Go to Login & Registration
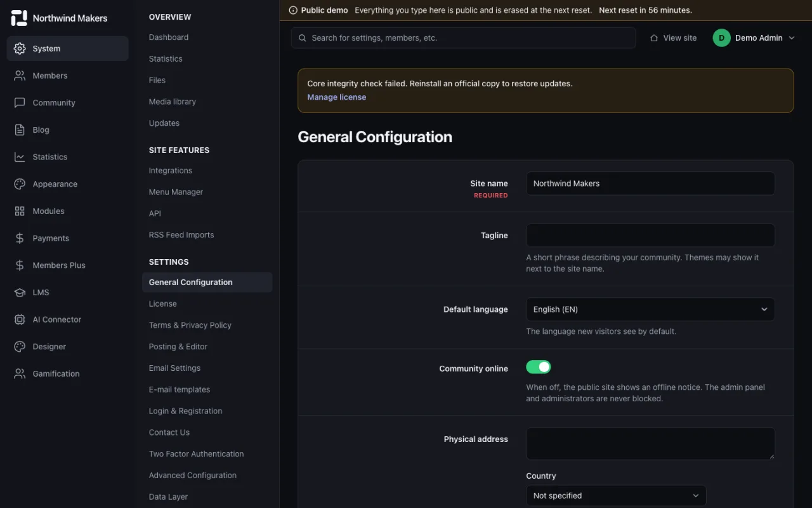 pyautogui.click(x=186, y=411)
